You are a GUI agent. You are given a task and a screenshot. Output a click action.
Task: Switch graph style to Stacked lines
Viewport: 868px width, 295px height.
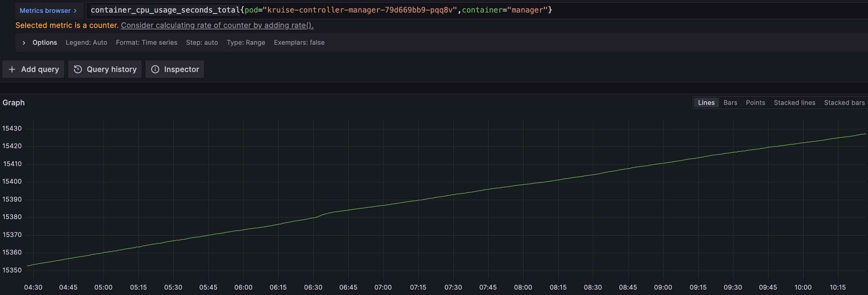(x=795, y=103)
